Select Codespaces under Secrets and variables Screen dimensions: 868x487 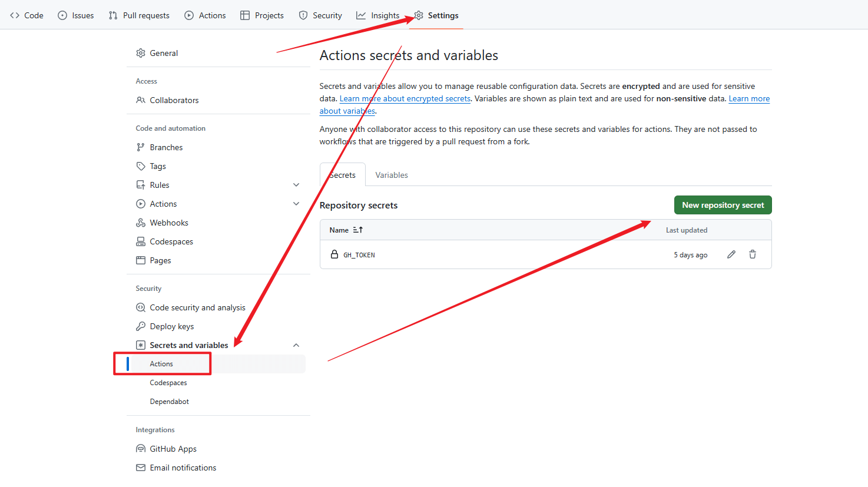168,383
